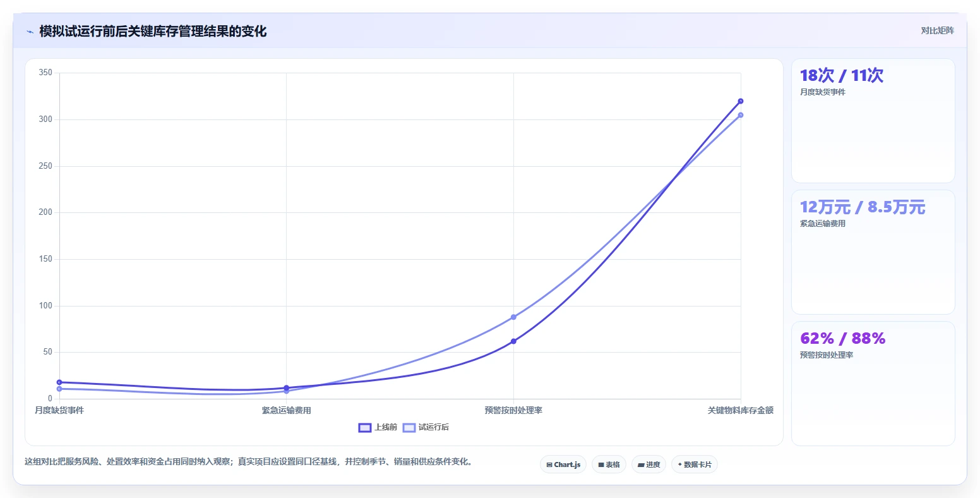The image size is (980, 498).
Task: Toggle the 上线前 legend series
Action: tap(378, 427)
